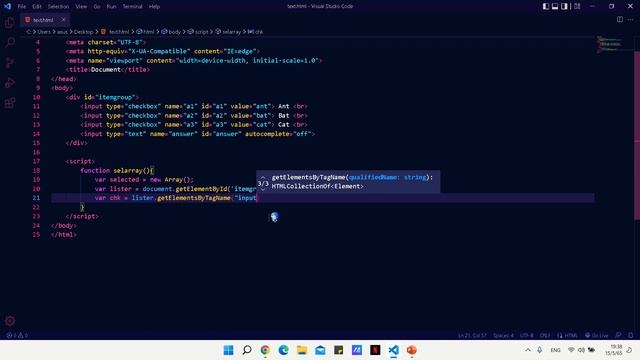The image size is (640, 360).
Task: Open the Source Control view
Action: pyautogui.click(x=10, y=62)
